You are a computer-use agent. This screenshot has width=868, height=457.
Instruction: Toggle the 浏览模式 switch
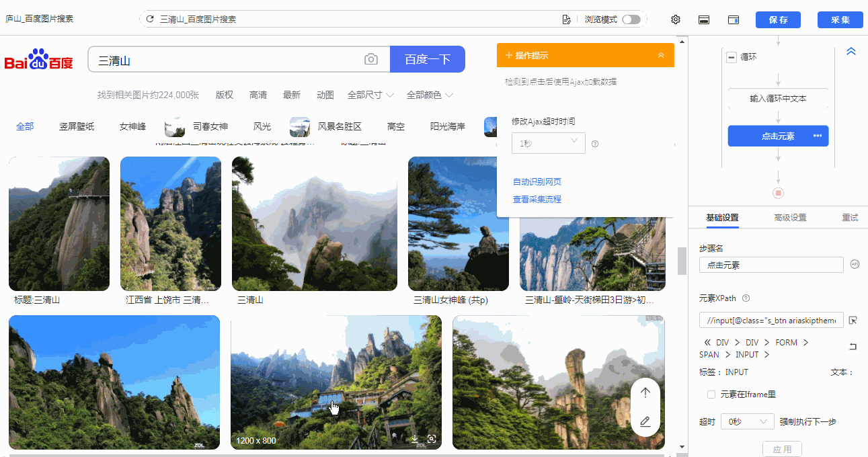pos(631,19)
